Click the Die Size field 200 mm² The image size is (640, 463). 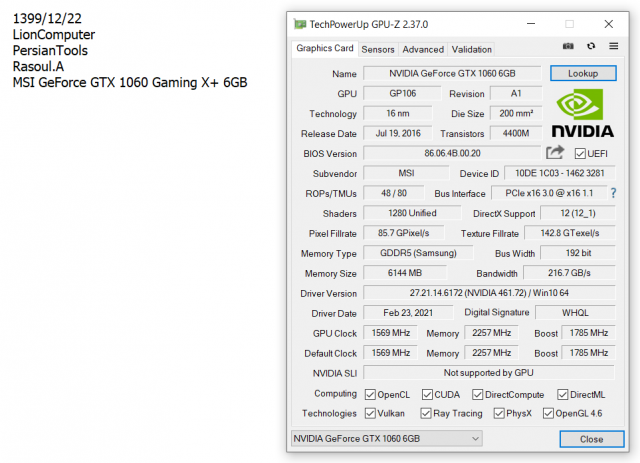tap(516, 114)
